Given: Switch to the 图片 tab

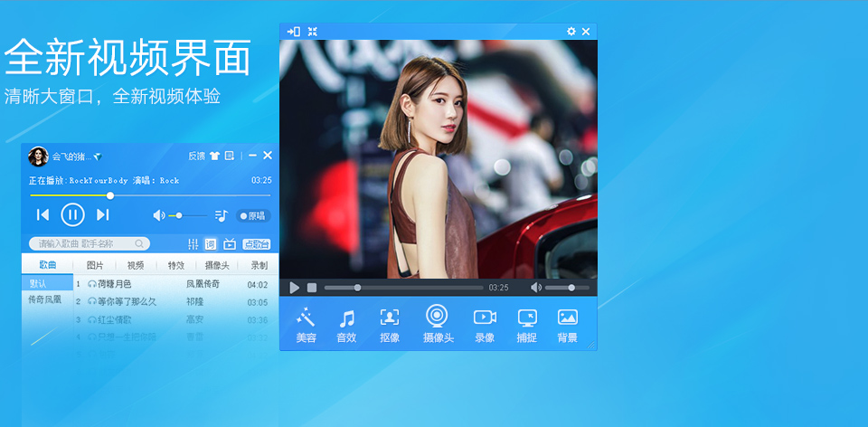Looking at the screenshot, I should (x=95, y=265).
